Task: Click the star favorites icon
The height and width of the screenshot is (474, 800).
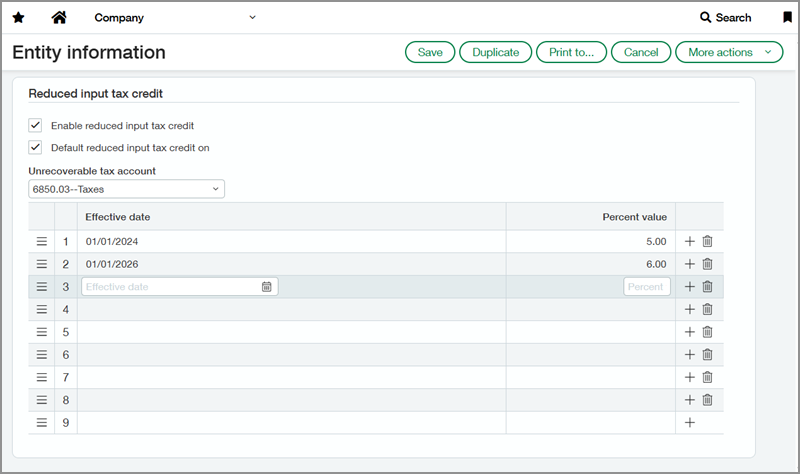Action: [18, 18]
